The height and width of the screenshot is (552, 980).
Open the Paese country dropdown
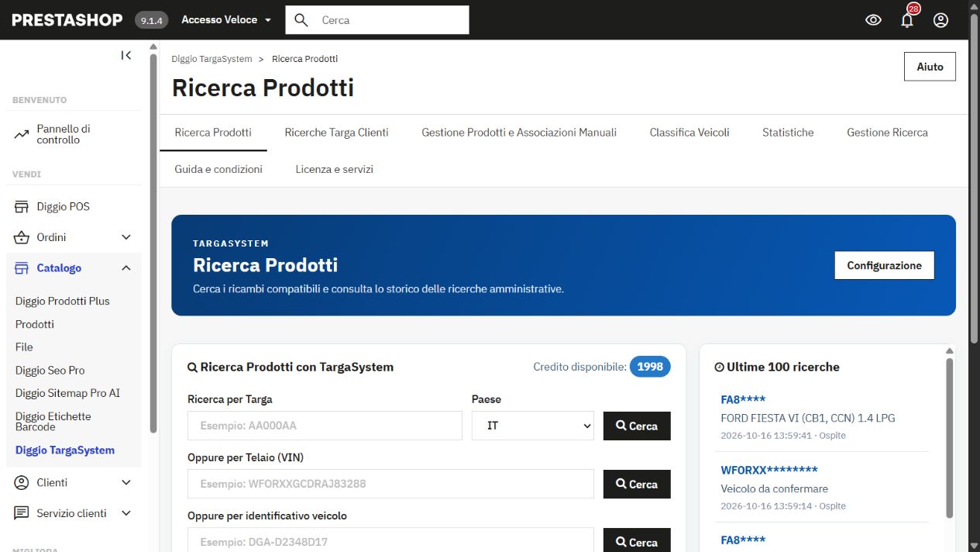coord(533,426)
